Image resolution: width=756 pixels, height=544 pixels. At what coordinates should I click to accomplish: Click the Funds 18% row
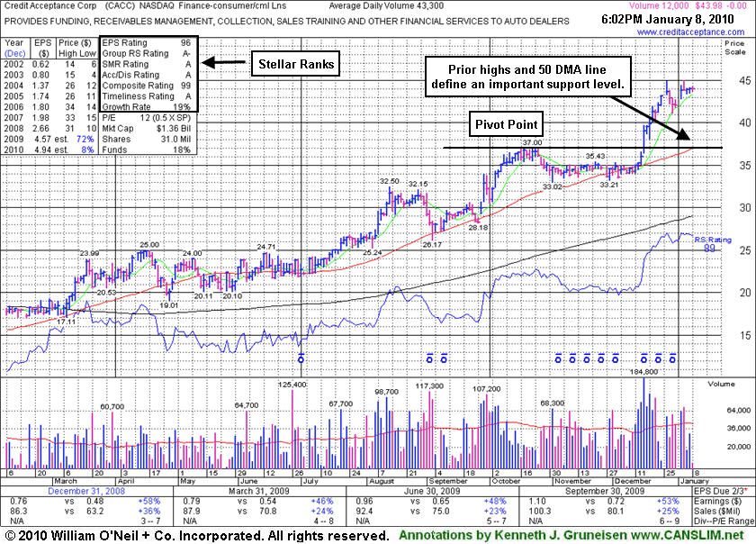tap(146, 150)
